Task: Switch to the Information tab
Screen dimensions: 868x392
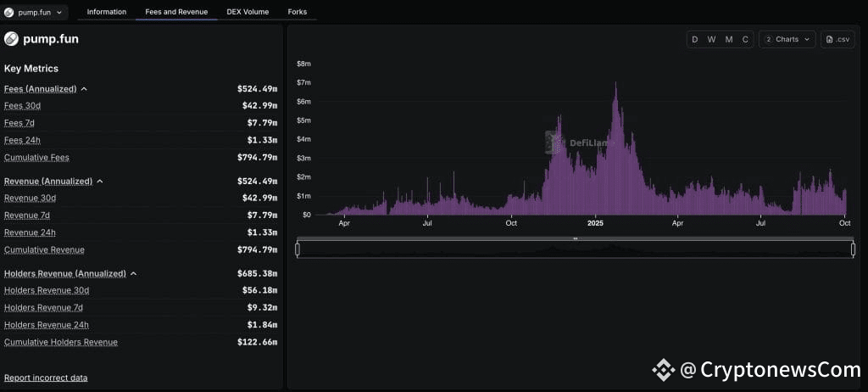Action: click(106, 12)
